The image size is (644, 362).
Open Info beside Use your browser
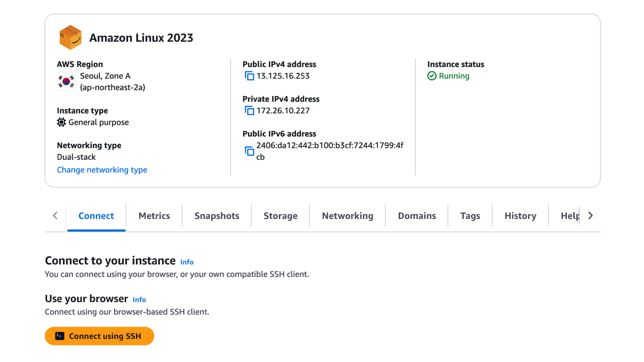(x=139, y=300)
